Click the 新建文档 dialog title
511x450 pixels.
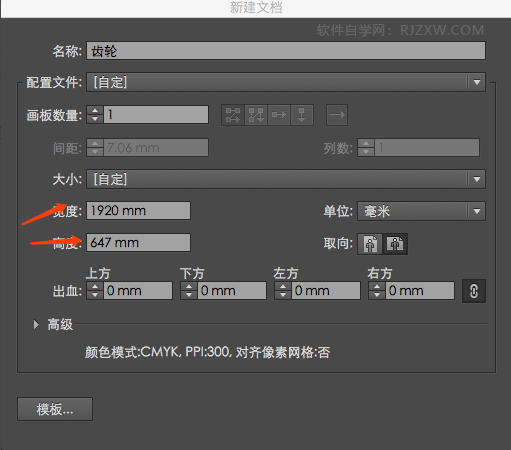tap(256, 7)
